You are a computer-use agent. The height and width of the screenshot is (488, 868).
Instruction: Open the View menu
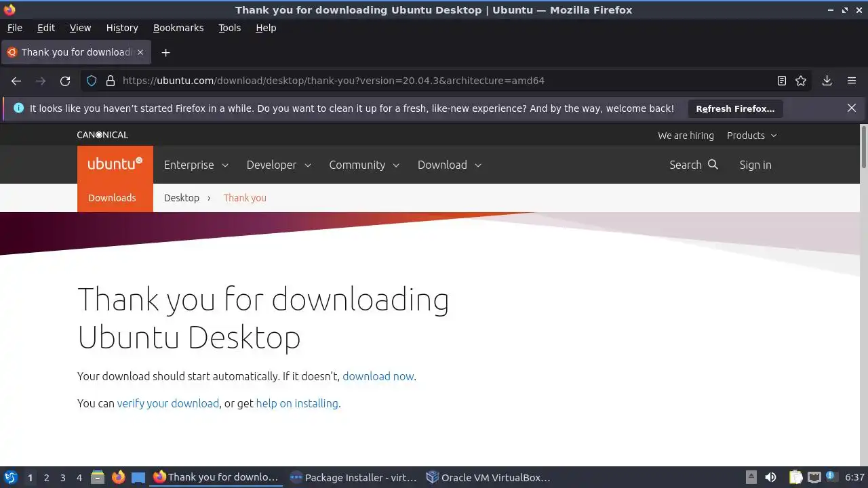point(80,28)
